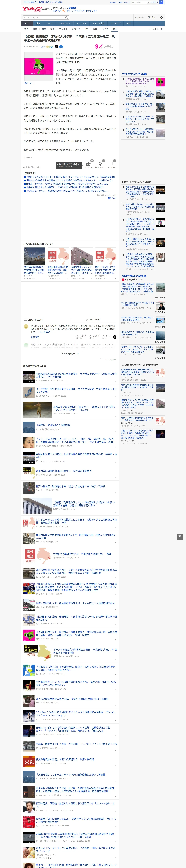The width and height of the screenshot is (186, 868).
Task: Open article 五輪エキシビで違和感「出るの？」
Action: 85,408
